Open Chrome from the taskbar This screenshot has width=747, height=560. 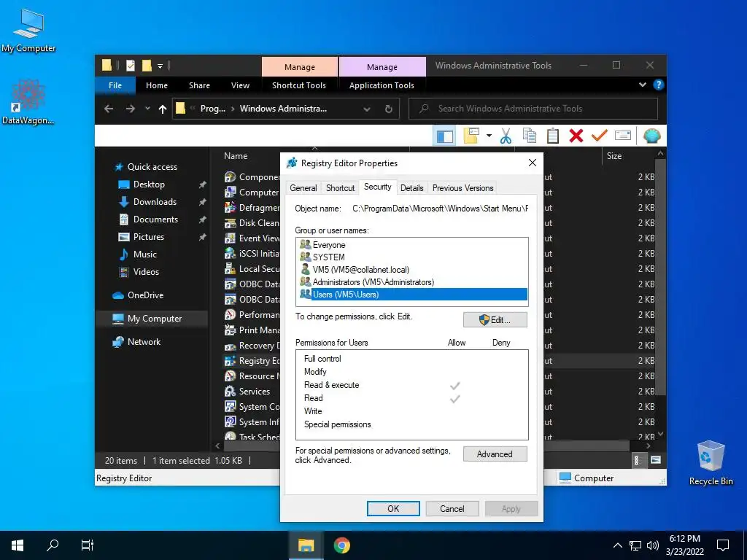point(341,545)
